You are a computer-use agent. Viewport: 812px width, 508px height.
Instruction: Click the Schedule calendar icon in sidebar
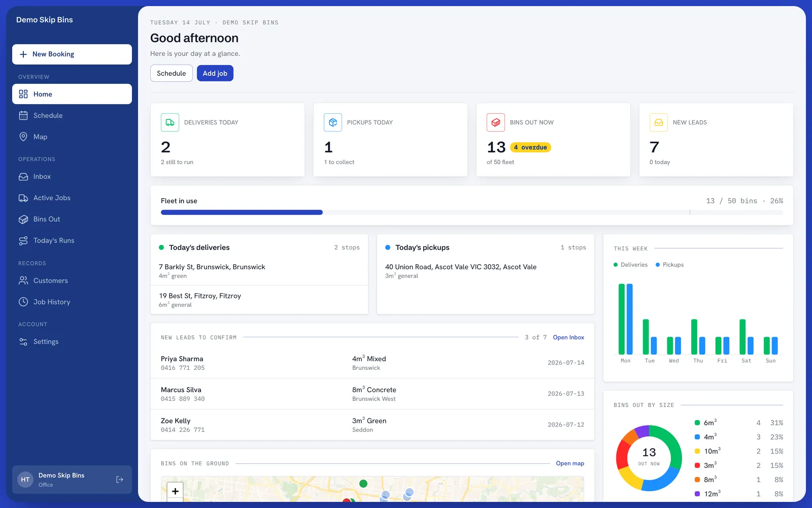coord(23,115)
